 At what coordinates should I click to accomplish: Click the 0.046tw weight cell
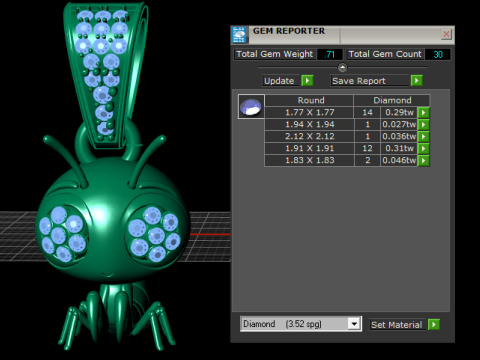(x=399, y=160)
